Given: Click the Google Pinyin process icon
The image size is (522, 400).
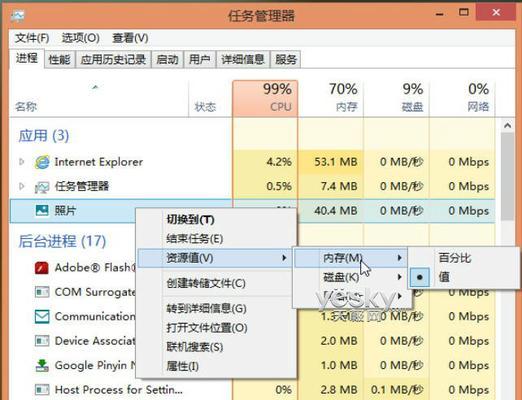Looking at the screenshot, I should click(x=42, y=365).
